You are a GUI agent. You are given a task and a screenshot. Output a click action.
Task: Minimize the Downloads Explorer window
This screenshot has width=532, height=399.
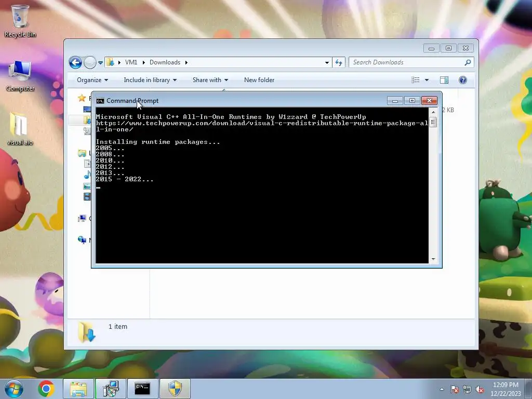click(x=431, y=48)
